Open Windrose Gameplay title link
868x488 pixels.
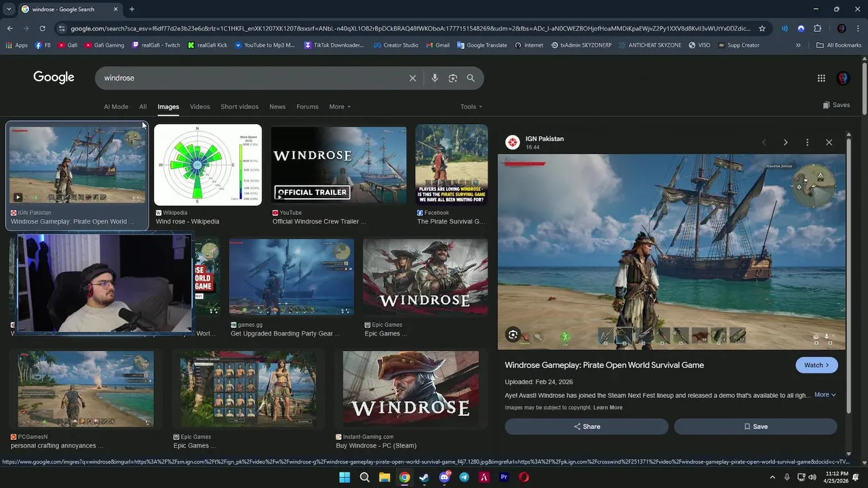point(604,365)
